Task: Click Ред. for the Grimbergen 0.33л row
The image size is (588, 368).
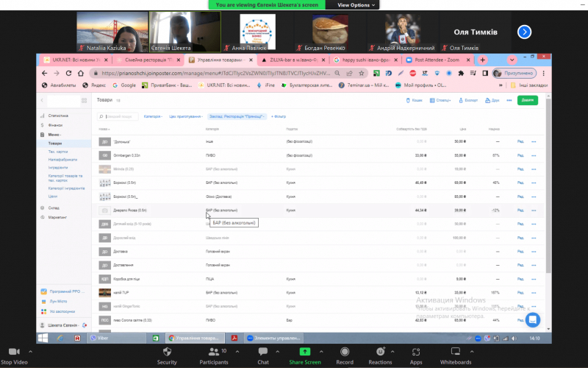Action: [x=520, y=155]
